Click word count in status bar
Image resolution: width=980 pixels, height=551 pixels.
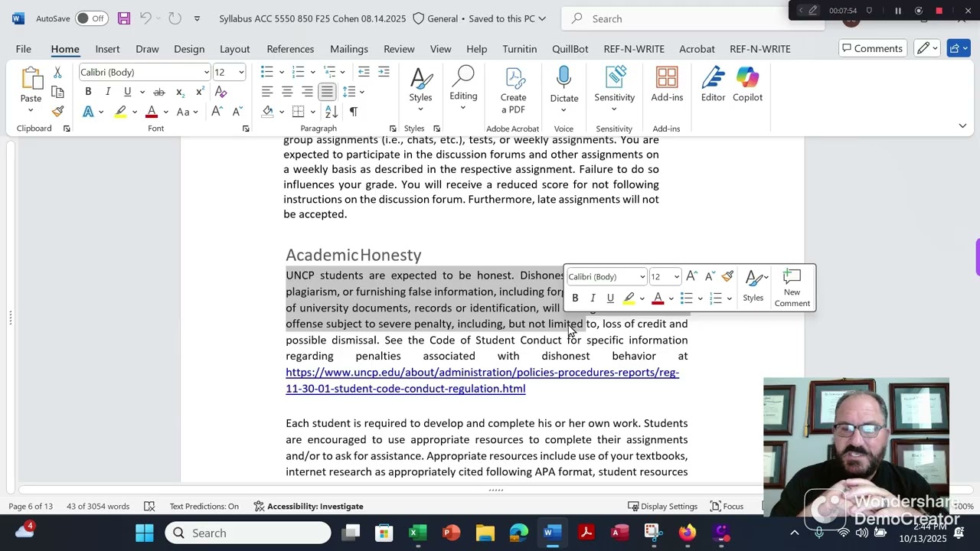click(97, 507)
